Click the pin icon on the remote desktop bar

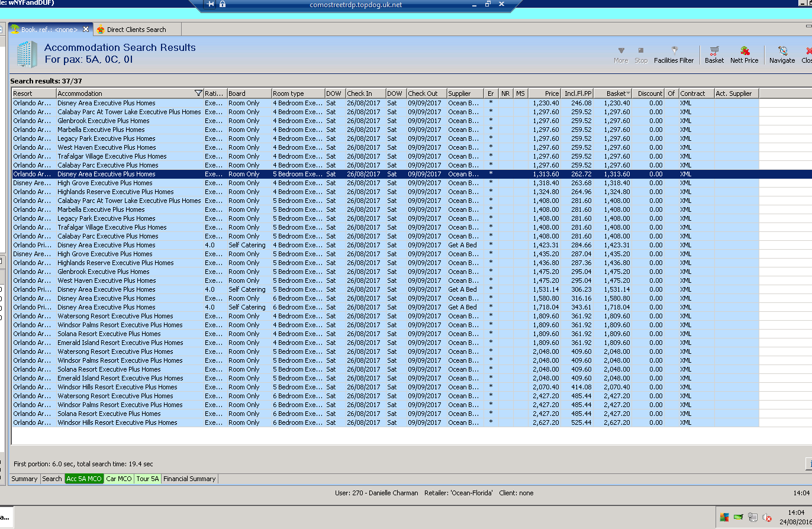point(211,4)
